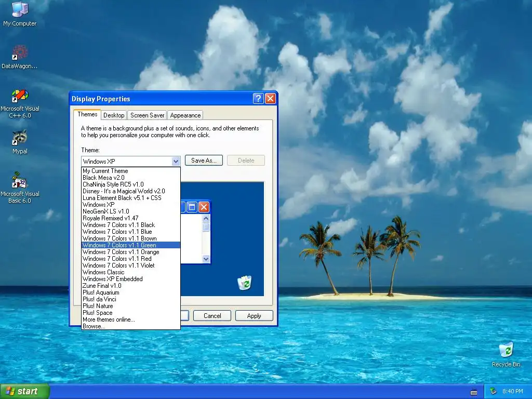The width and height of the screenshot is (532, 399).
Task: Choose Windows 7 Colors v1.1 Black
Action: coord(131,225)
